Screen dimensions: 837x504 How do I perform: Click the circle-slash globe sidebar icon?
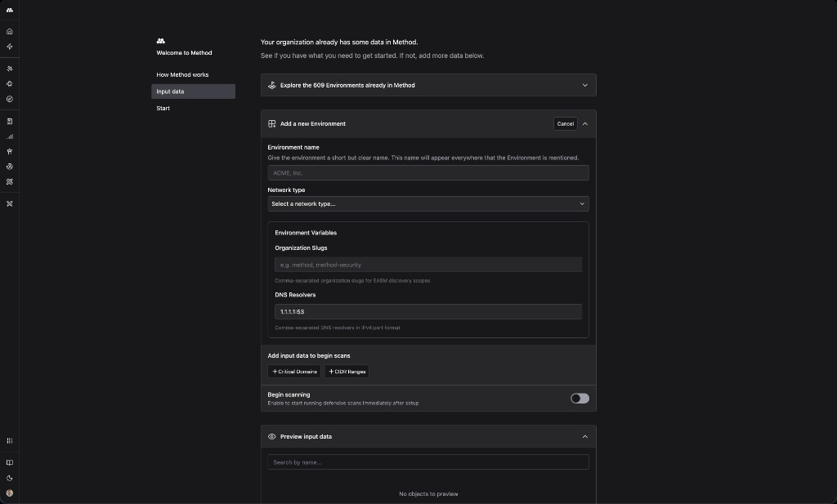10,167
